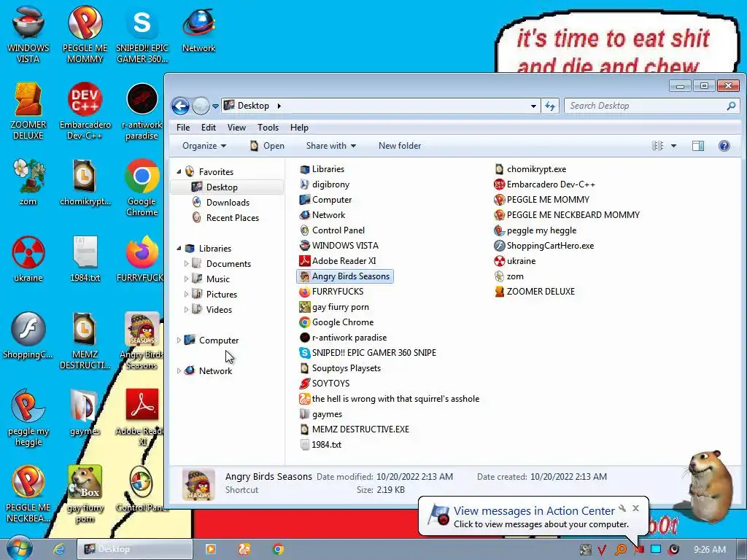This screenshot has height=560, width=747.
Task: Expand Music library node
Action: (x=186, y=279)
